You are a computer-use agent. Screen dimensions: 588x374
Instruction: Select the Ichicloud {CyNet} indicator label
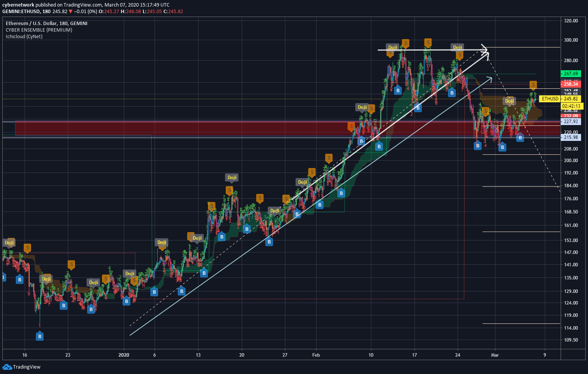(24, 36)
